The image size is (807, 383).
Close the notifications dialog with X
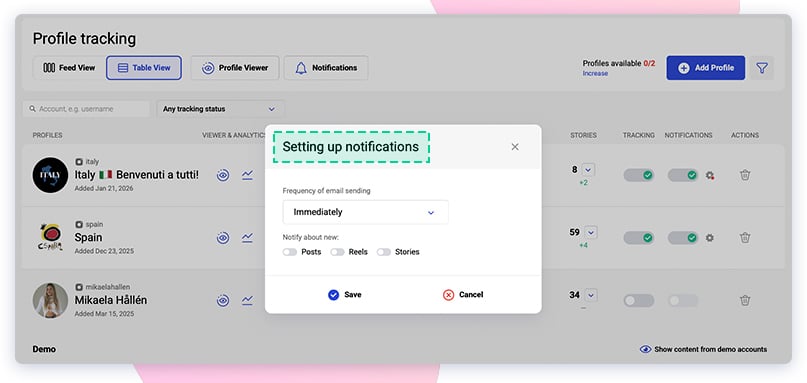(x=515, y=147)
